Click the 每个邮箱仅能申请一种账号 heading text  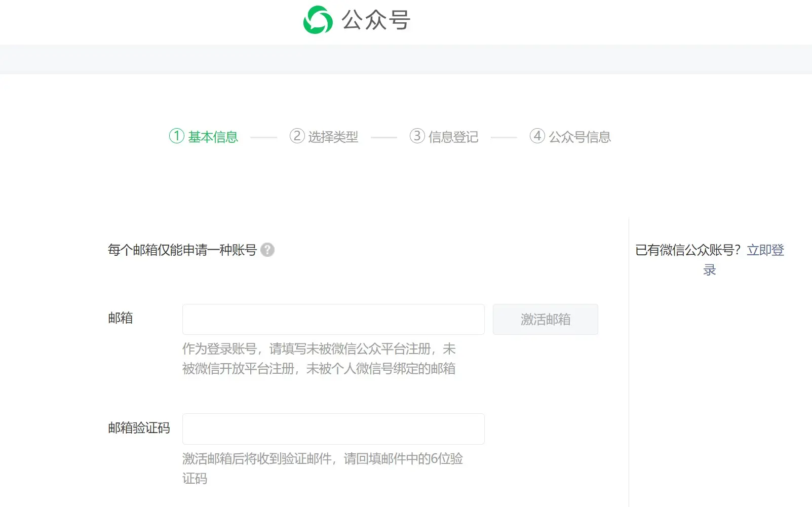pyautogui.click(x=182, y=250)
